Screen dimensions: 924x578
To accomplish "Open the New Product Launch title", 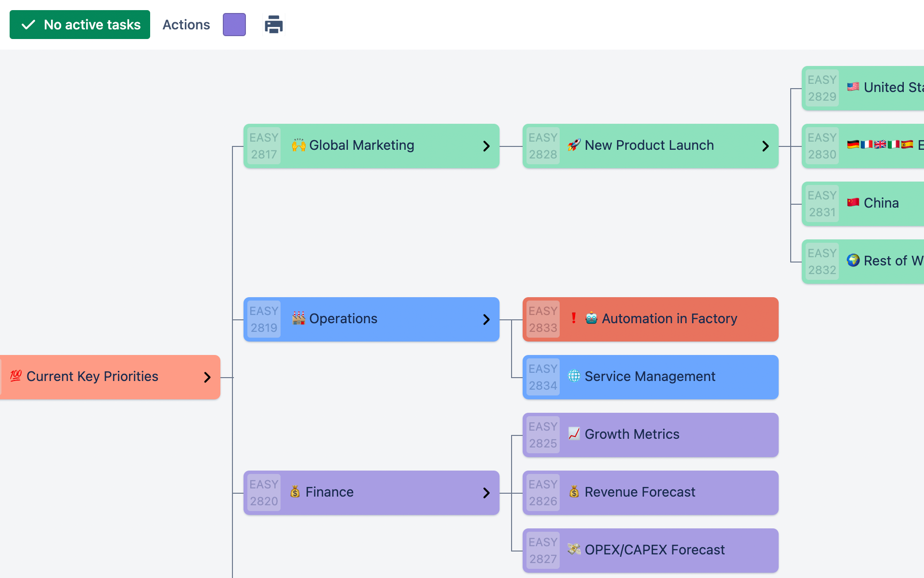I will tap(649, 145).
